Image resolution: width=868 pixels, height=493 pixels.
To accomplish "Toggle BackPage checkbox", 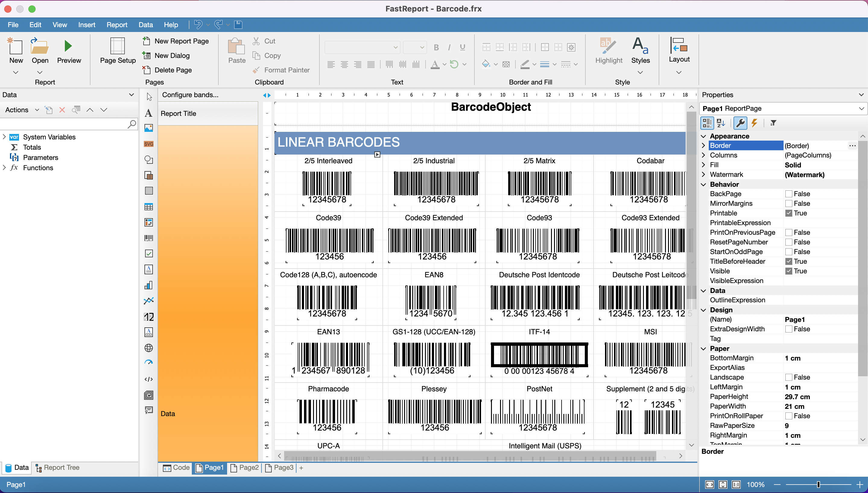I will tap(789, 194).
